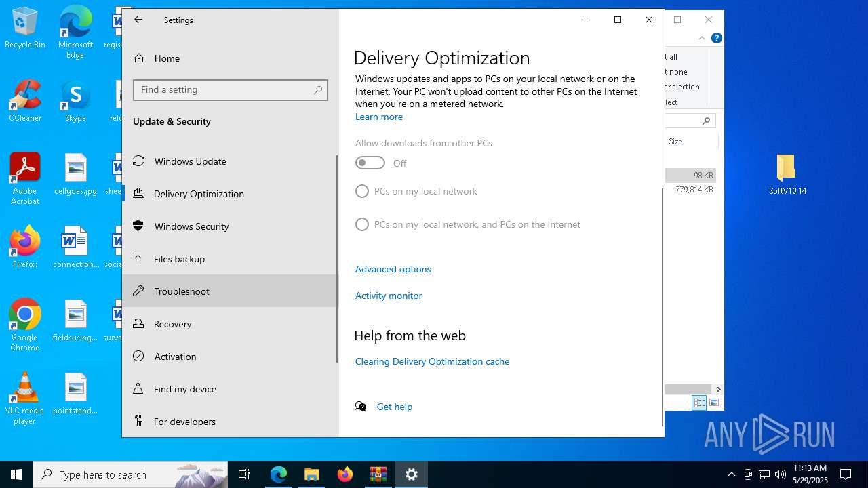The image size is (868, 488).
Task: Open WinRAR from the taskbar
Action: [378, 474]
